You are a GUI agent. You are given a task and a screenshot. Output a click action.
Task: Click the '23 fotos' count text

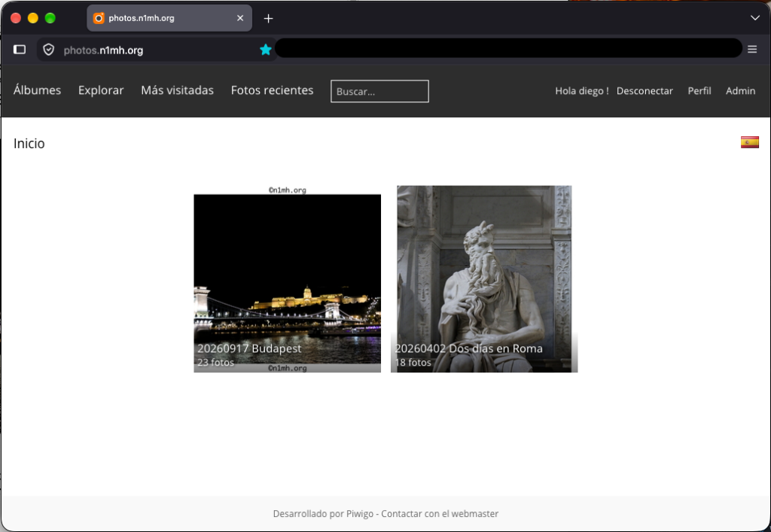point(215,363)
